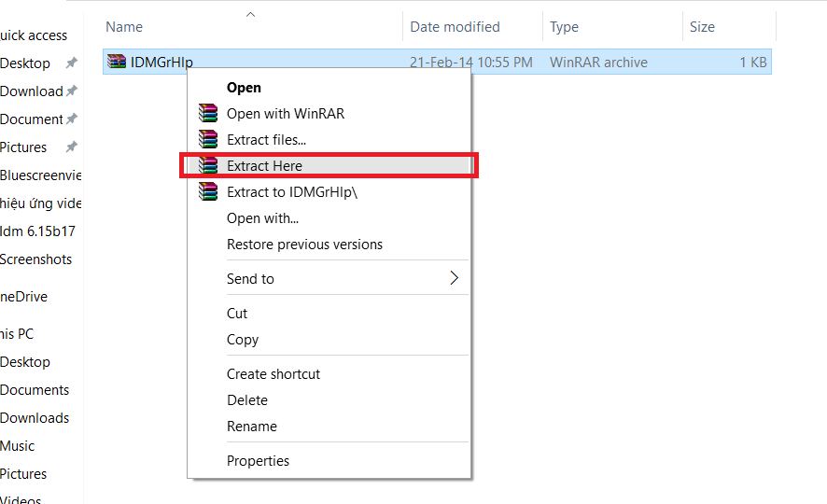Image resolution: width=827 pixels, height=504 pixels.
Task: Select Open from the context menu
Action: [244, 88]
